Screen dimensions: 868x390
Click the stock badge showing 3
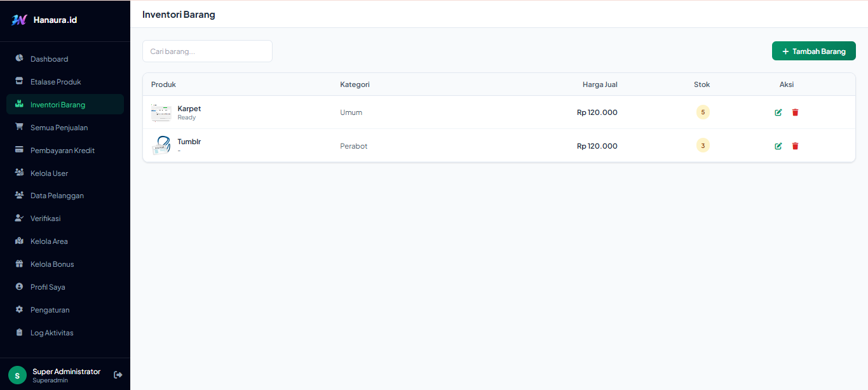703,145
